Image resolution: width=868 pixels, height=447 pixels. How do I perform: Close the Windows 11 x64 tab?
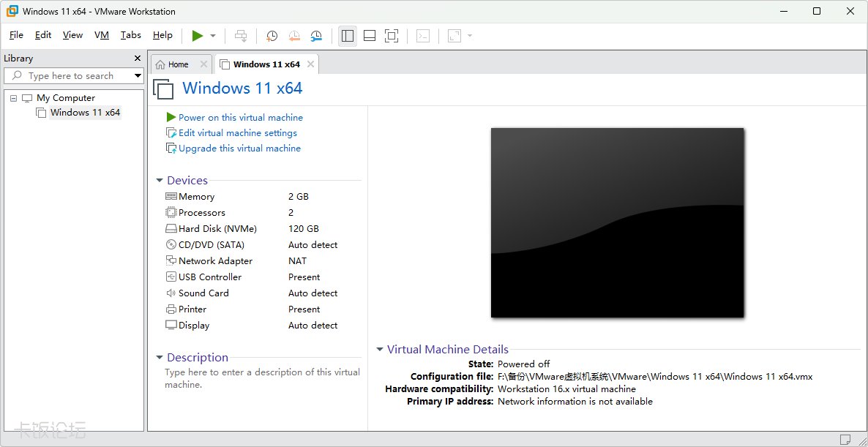310,64
